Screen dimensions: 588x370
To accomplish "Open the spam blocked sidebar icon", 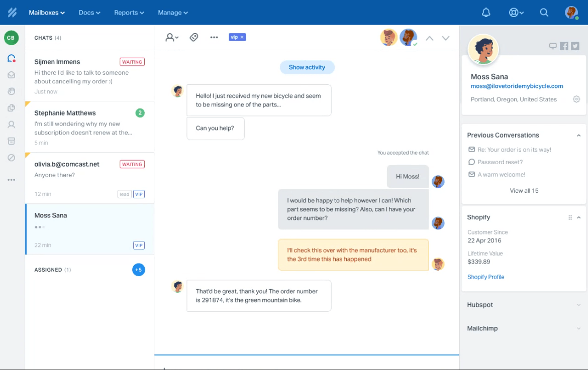I will coord(11,158).
